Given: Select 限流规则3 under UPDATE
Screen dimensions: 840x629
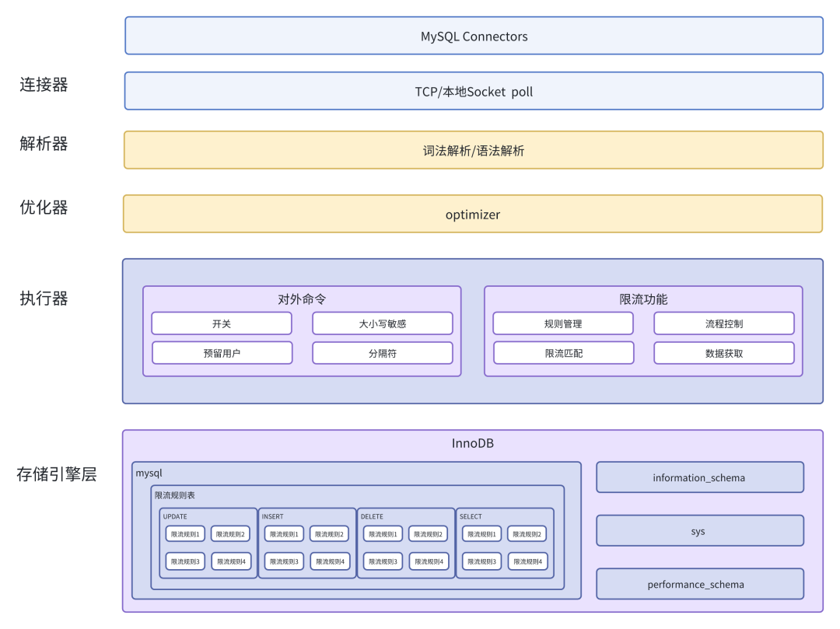Looking at the screenshot, I should point(185,561).
